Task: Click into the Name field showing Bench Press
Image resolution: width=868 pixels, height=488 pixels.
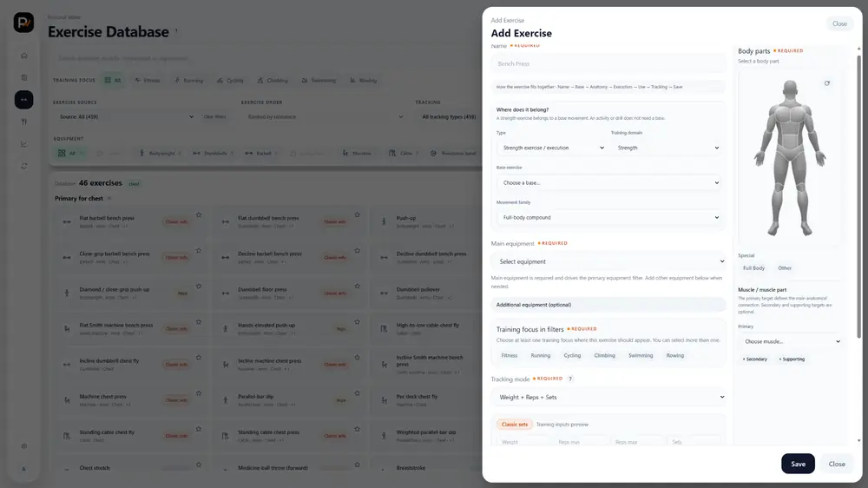Action: [608, 63]
